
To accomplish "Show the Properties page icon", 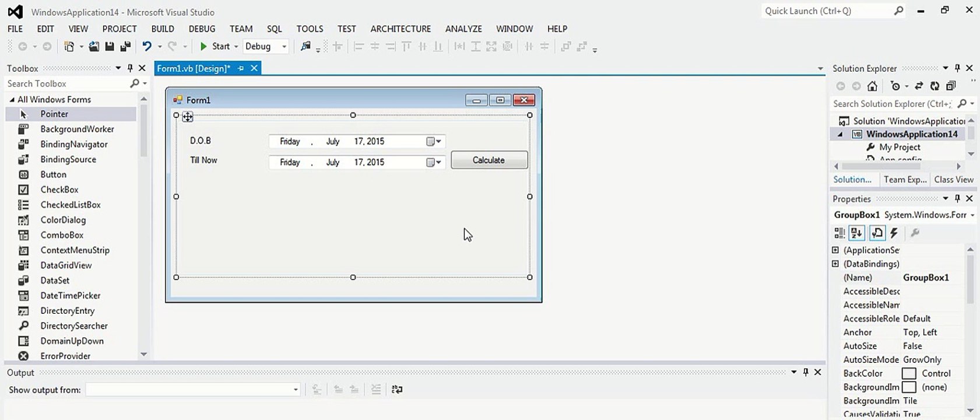I will (877, 233).
